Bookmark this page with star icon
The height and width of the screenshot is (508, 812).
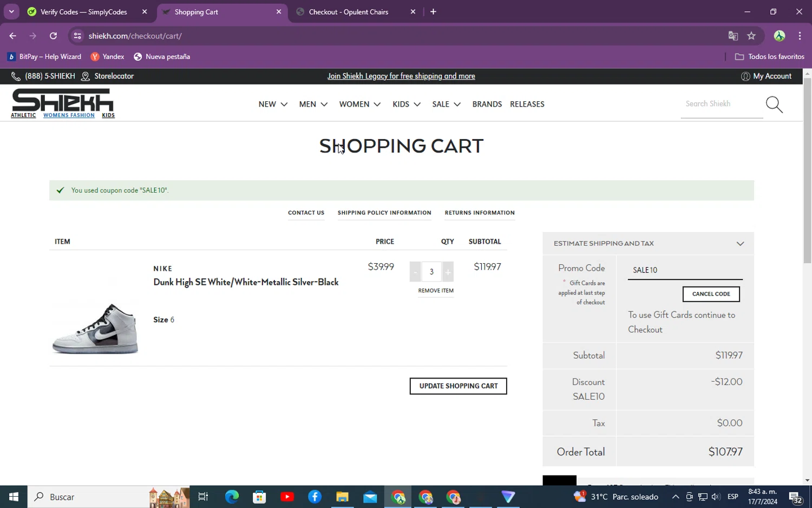tap(751, 36)
